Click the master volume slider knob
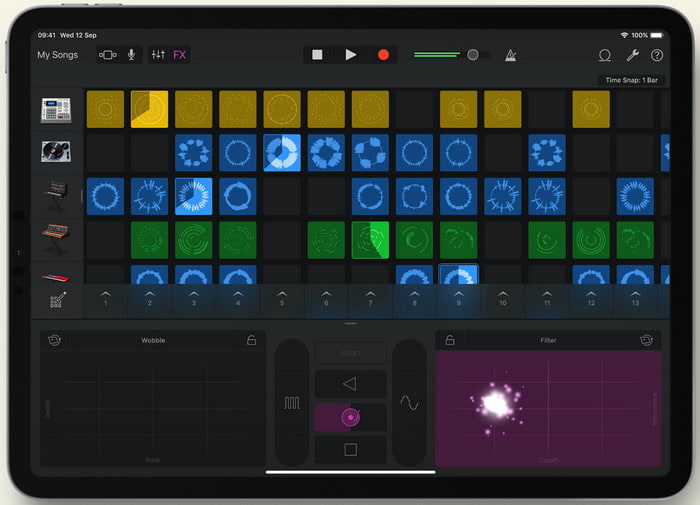 (473, 55)
